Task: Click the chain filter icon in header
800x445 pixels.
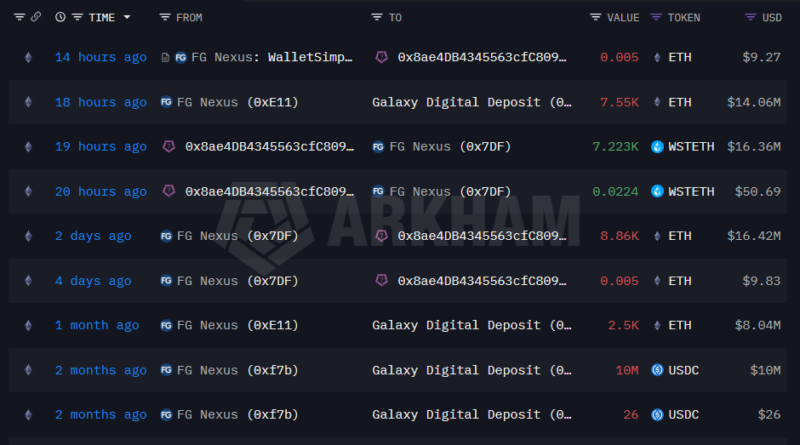Action: tap(19, 17)
